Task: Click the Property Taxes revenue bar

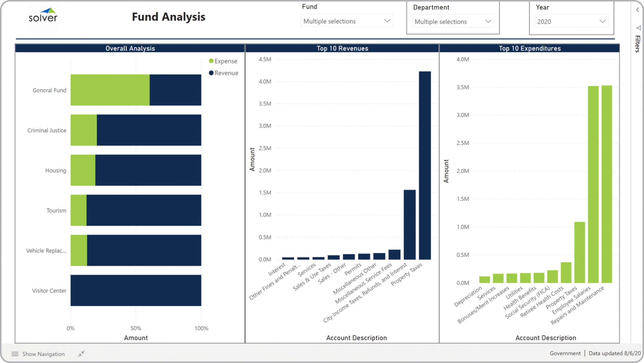Action: (425, 165)
